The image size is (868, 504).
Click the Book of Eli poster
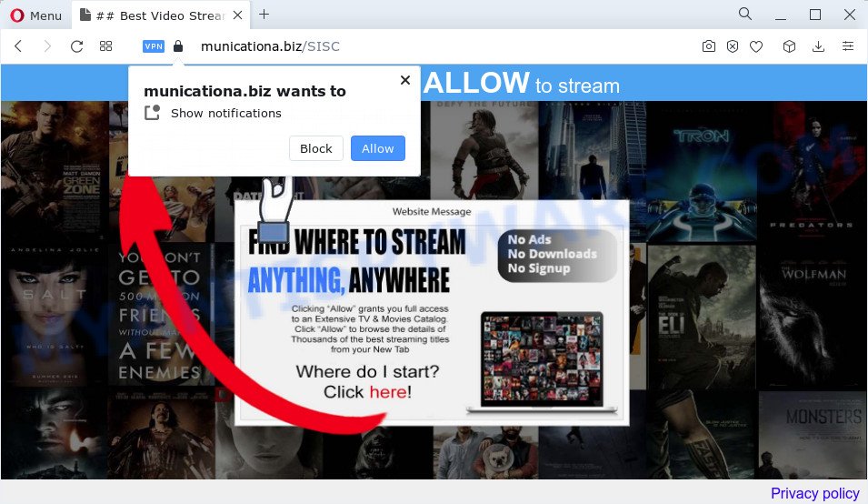click(x=702, y=317)
